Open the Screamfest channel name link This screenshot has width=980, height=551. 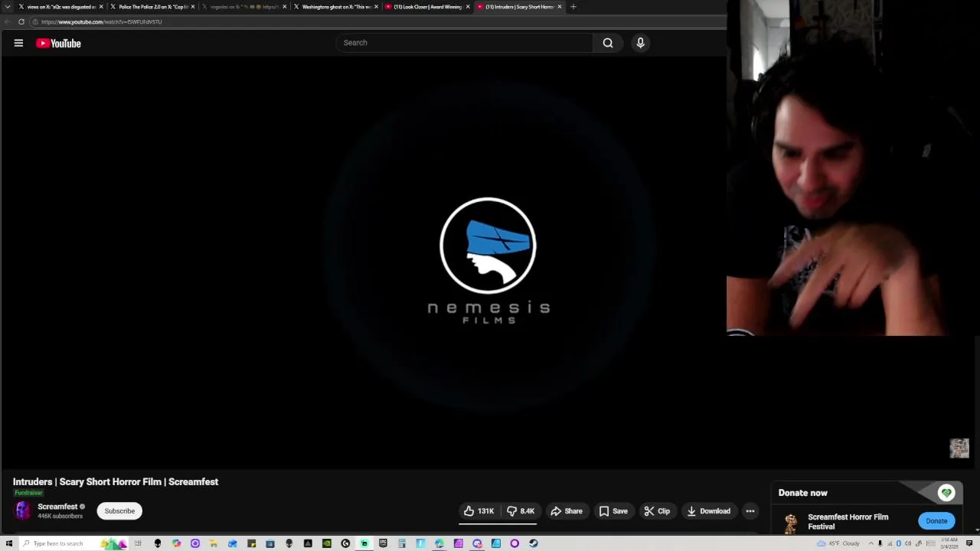click(57, 507)
